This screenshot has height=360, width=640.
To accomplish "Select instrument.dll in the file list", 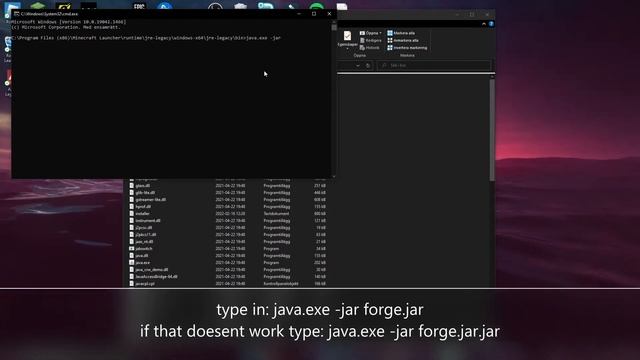I will coord(148,221).
